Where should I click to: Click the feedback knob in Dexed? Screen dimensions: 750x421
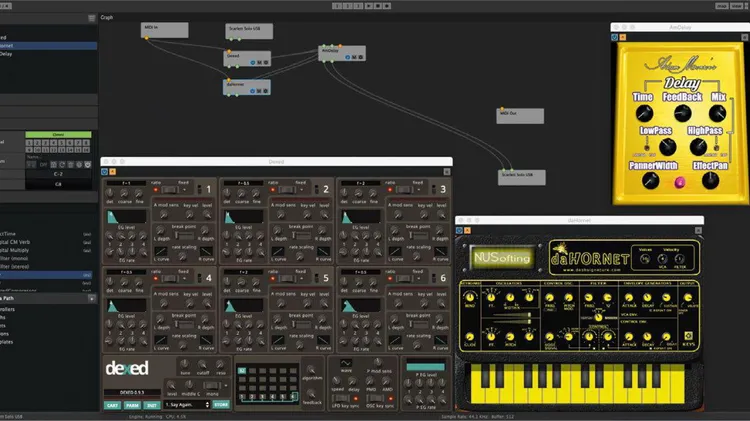311,394
